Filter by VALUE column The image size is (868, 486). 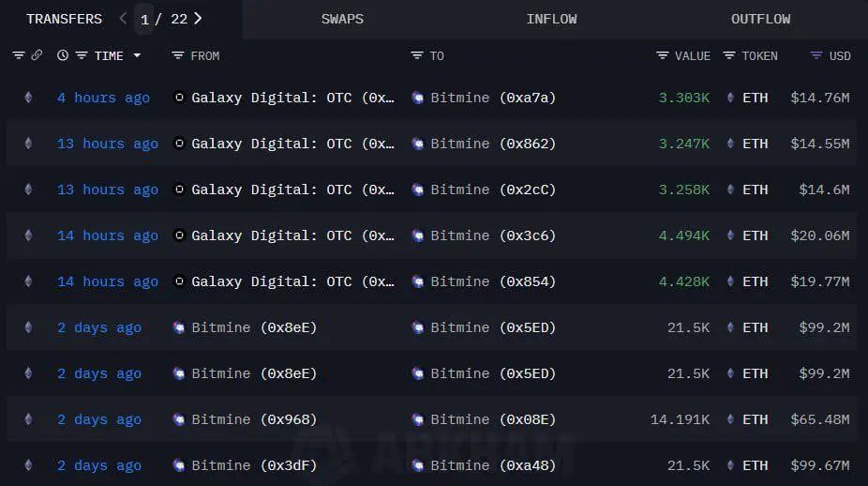[x=662, y=55]
